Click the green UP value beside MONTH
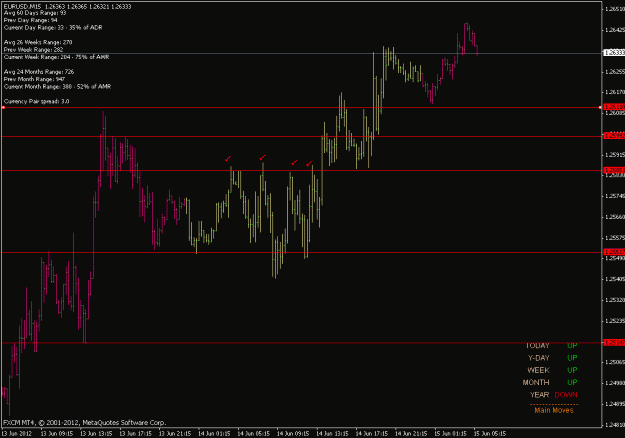The width and height of the screenshot is (625, 438). click(x=572, y=383)
